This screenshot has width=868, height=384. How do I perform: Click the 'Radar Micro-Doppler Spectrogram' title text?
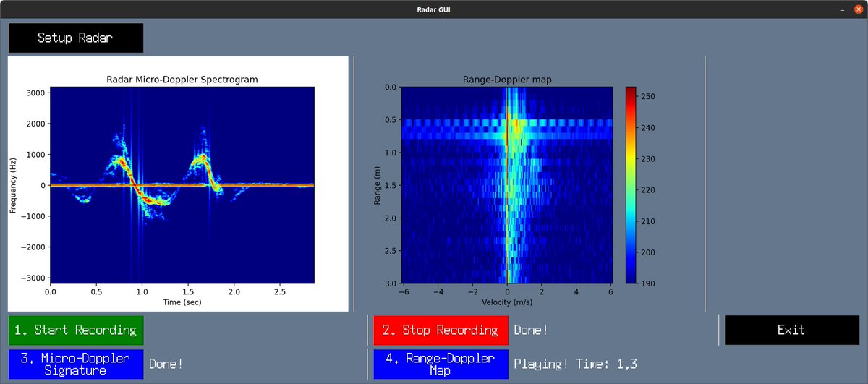click(182, 80)
